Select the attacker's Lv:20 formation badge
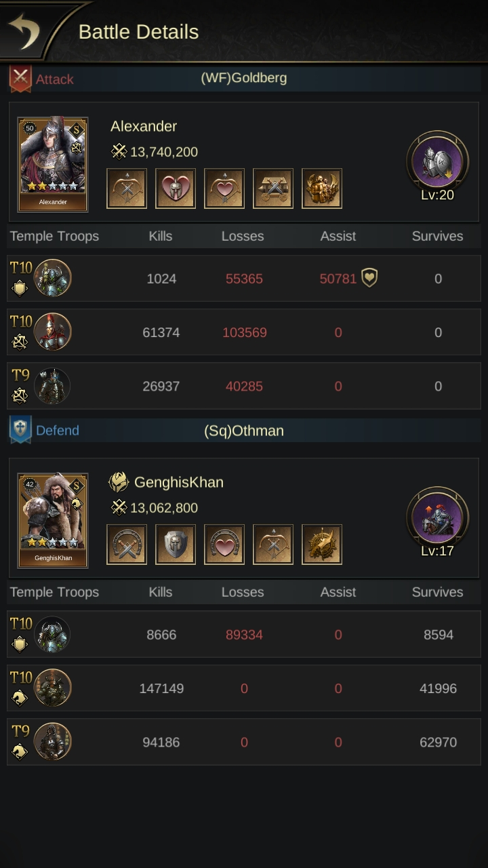The image size is (488, 868). pos(438,166)
